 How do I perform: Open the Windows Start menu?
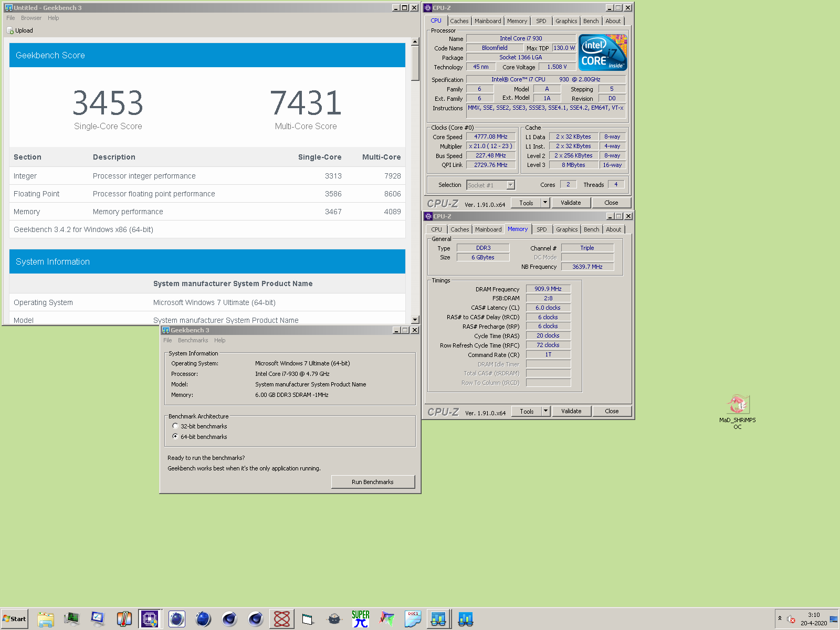15,619
